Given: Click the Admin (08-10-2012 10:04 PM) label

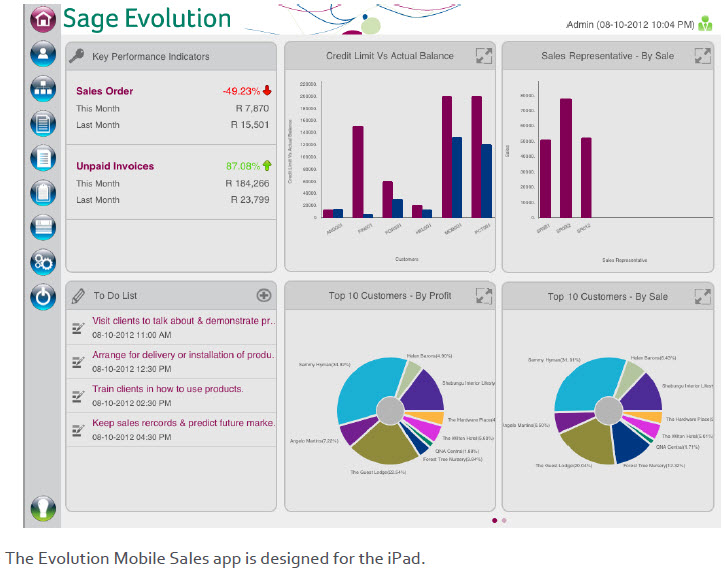Looking at the screenshot, I should pos(630,24).
